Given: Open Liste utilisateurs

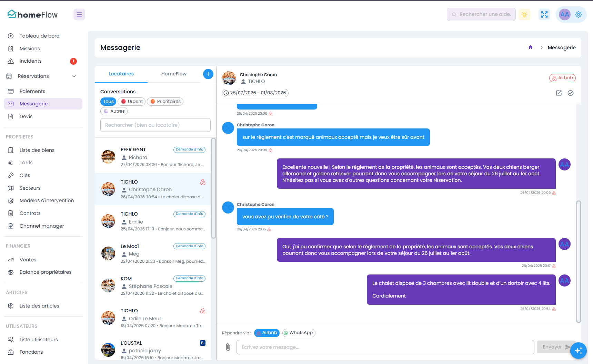Looking at the screenshot, I should (43, 340).
